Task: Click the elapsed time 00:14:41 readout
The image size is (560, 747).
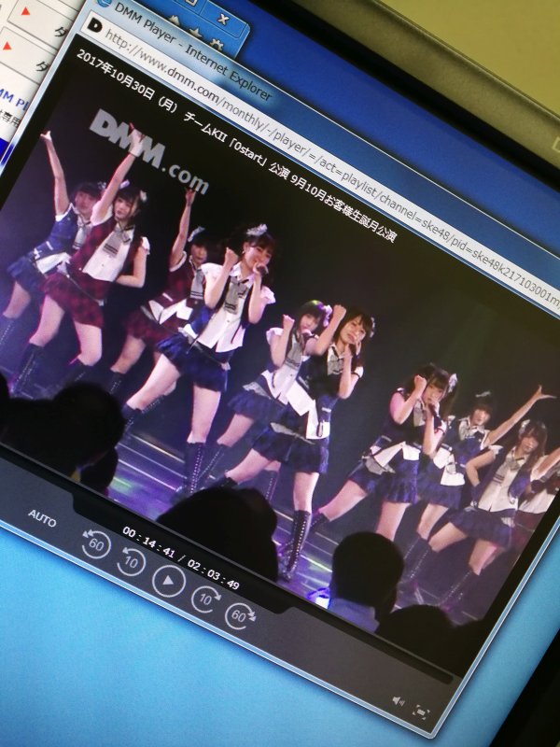Action: [148, 543]
